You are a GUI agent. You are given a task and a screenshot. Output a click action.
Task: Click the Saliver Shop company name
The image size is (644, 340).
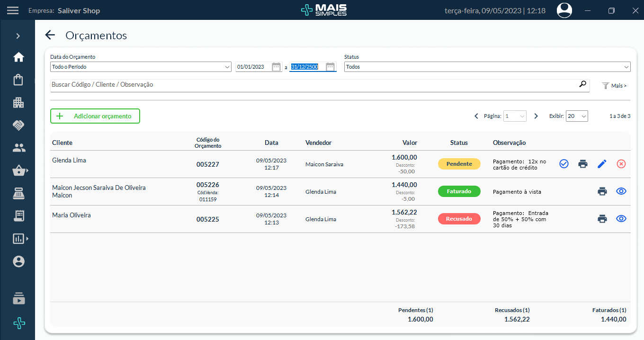click(x=79, y=10)
